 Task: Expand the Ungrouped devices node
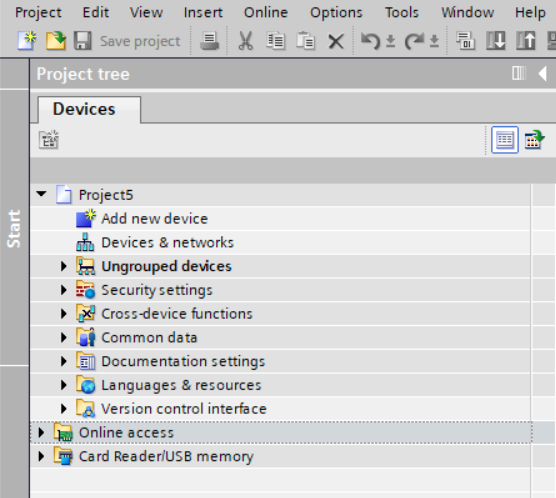[63, 266]
